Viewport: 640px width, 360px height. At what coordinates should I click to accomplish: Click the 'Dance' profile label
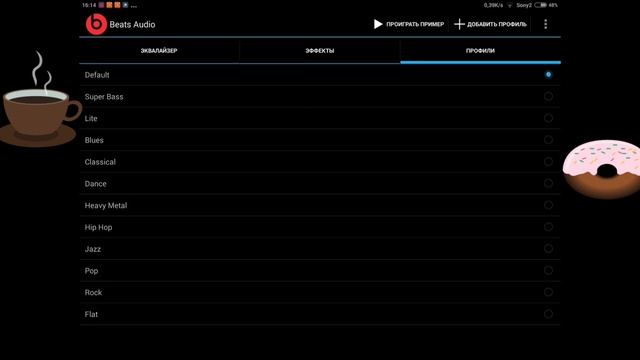click(x=96, y=184)
